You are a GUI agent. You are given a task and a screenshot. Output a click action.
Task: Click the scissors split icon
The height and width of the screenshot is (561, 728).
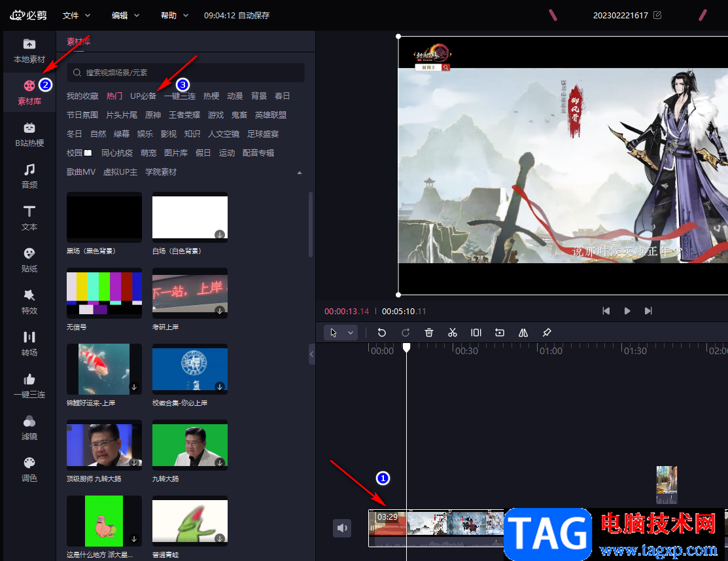(x=453, y=333)
